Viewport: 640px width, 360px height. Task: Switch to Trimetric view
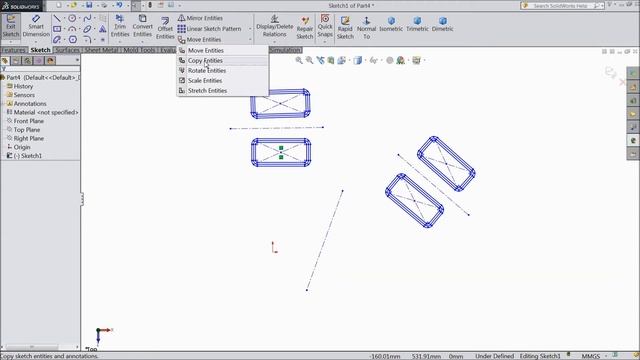[417, 24]
